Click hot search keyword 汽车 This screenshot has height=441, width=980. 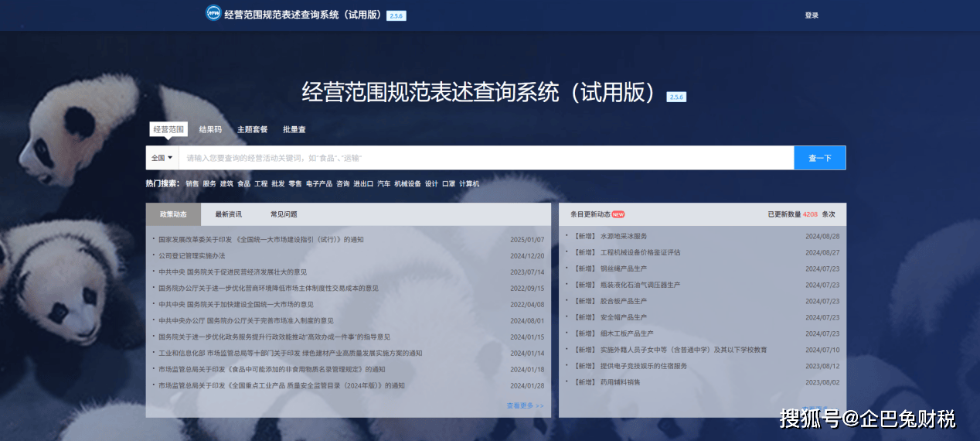(x=383, y=184)
